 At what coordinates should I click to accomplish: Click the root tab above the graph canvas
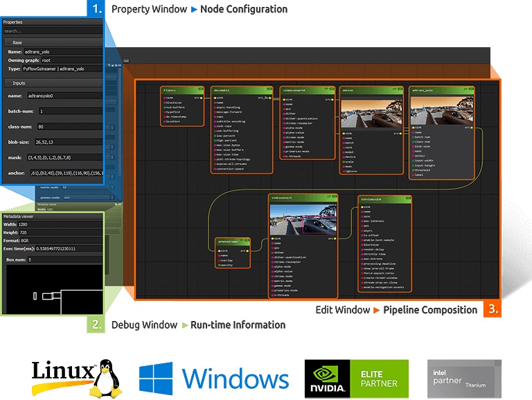pos(126,61)
